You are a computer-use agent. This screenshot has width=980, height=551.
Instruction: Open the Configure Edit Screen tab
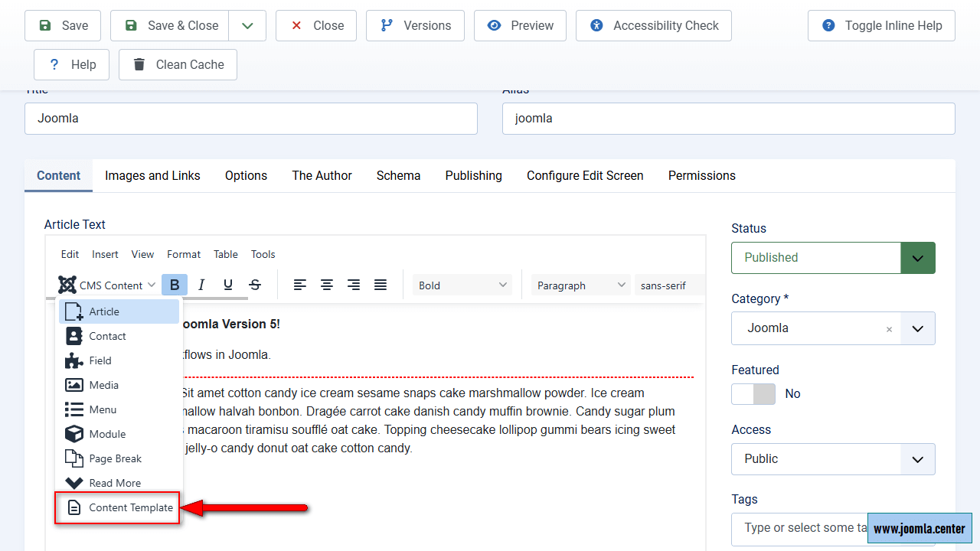[x=585, y=175]
